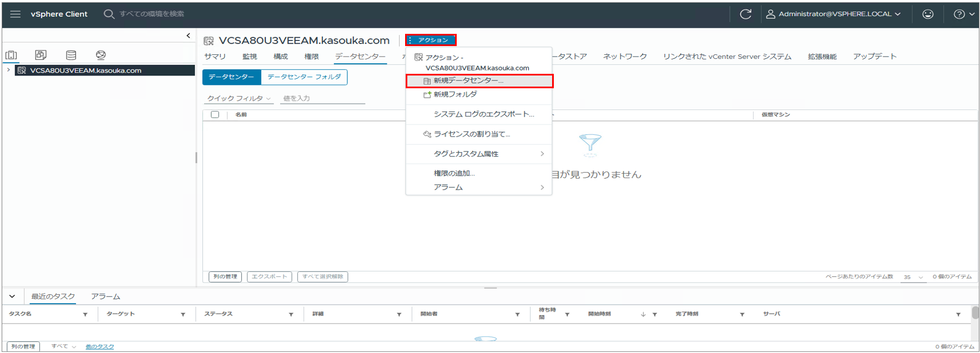Switch to Storage inventory view

click(71, 55)
